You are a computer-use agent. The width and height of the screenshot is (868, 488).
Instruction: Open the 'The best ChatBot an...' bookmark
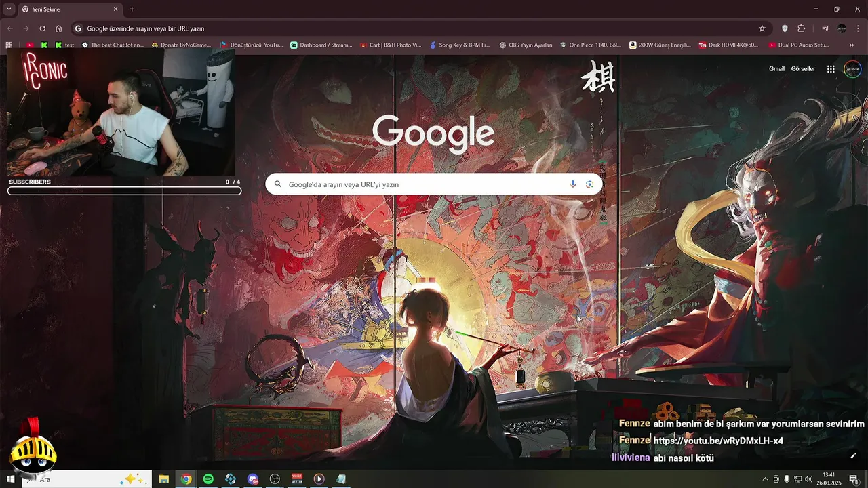113,45
